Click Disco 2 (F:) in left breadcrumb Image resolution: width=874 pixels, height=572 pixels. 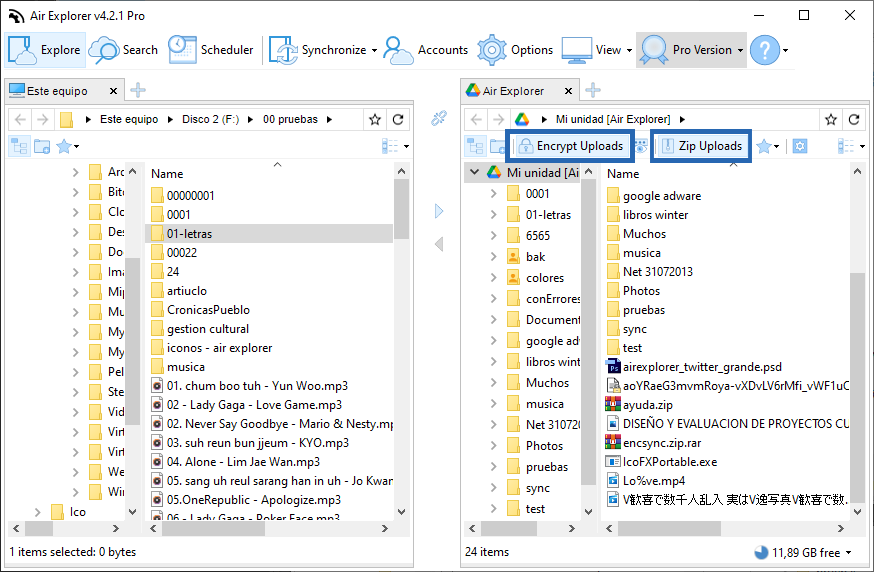210,119
